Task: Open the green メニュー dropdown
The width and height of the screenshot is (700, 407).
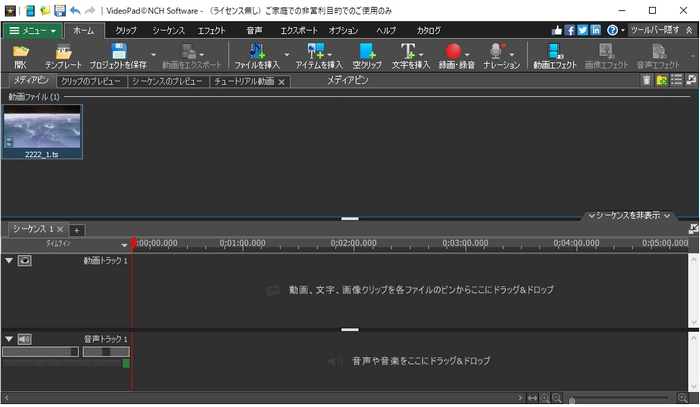Action: pyautogui.click(x=33, y=31)
